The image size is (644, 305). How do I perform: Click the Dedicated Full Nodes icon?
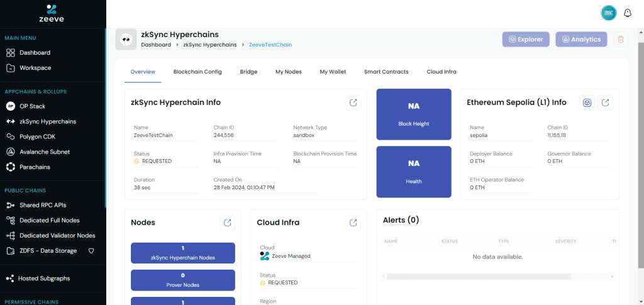coord(11,221)
